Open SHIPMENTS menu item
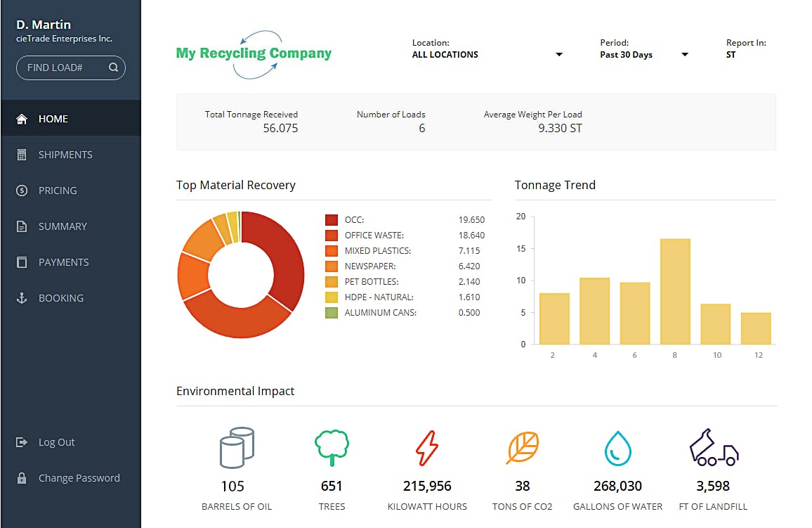This screenshot has height=528, width=812. pyautogui.click(x=71, y=155)
